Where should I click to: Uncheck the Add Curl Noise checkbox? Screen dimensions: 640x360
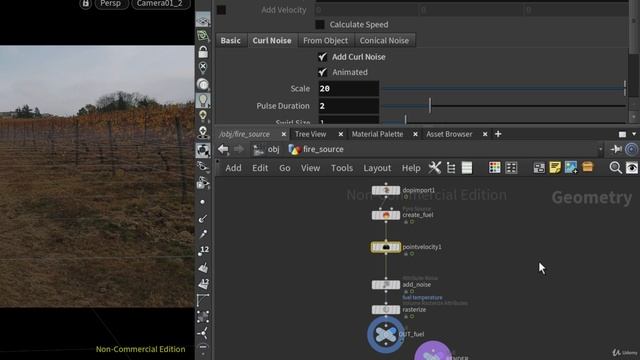coord(322,57)
